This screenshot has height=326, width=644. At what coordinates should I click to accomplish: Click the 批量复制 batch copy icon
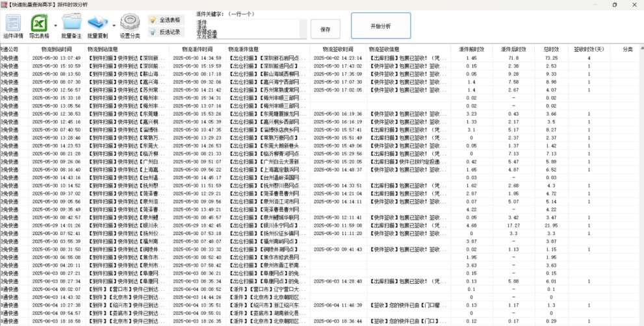[x=97, y=23]
